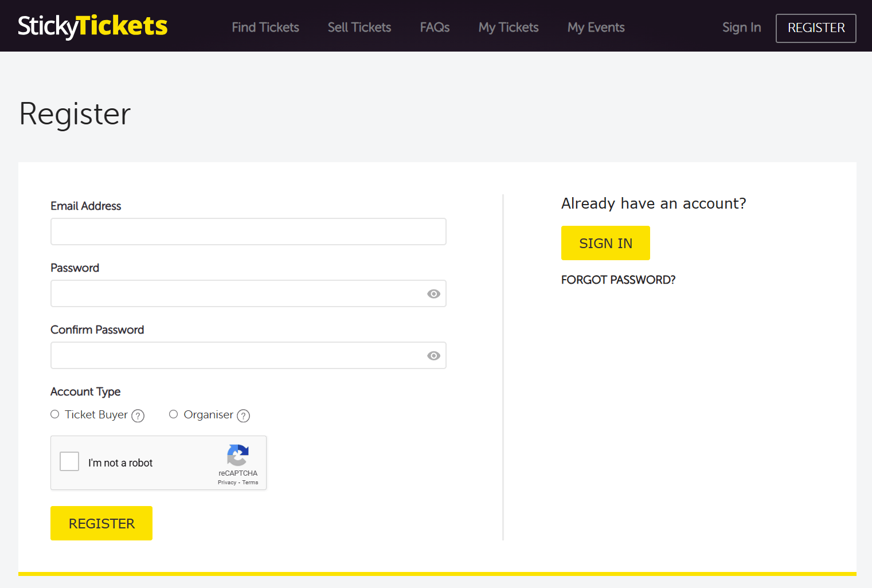Viewport: 872px width, 588px height.
Task: Click the Already have an account? text
Action: coord(654,203)
